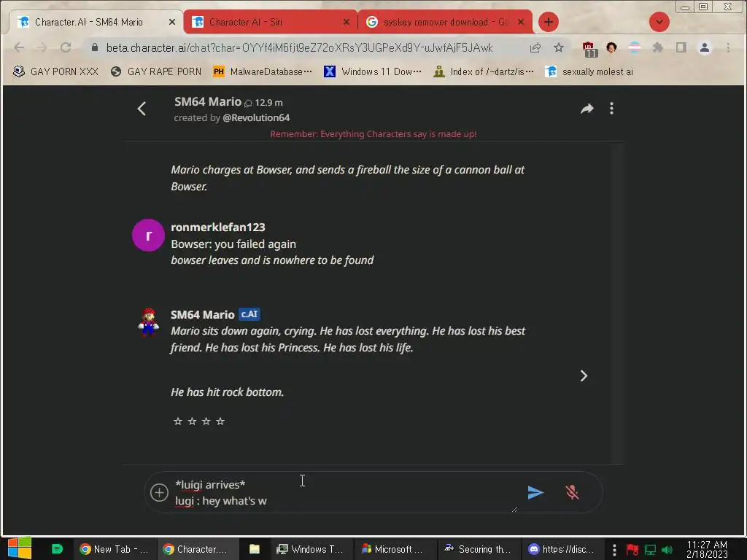Close the syskey remover download tab
The height and width of the screenshot is (560, 747).
521,22
